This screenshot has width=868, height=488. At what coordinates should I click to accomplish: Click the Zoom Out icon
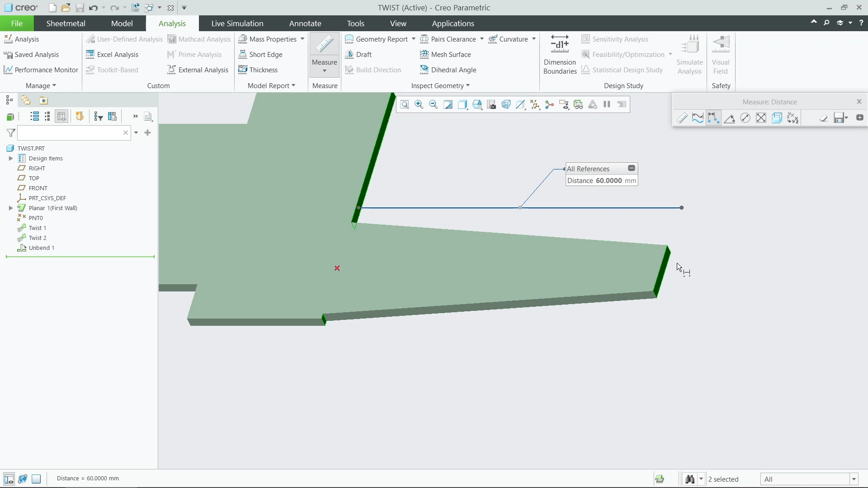pos(434,105)
